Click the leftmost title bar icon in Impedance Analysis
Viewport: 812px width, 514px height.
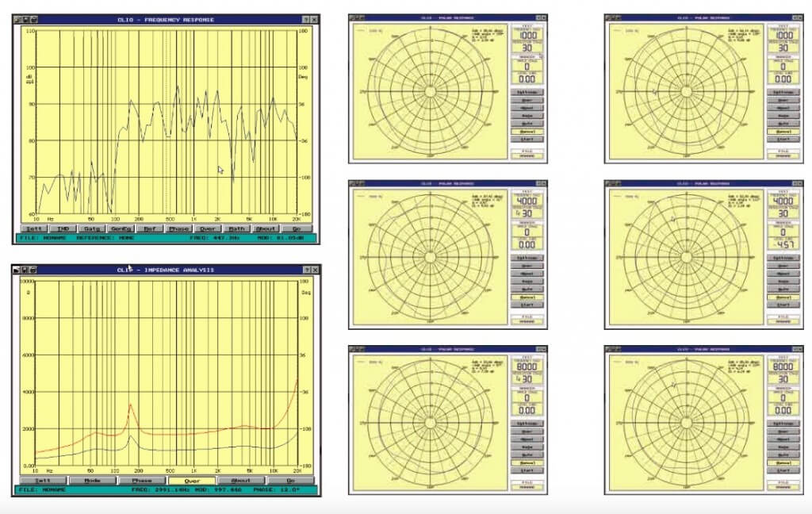tap(17, 270)
